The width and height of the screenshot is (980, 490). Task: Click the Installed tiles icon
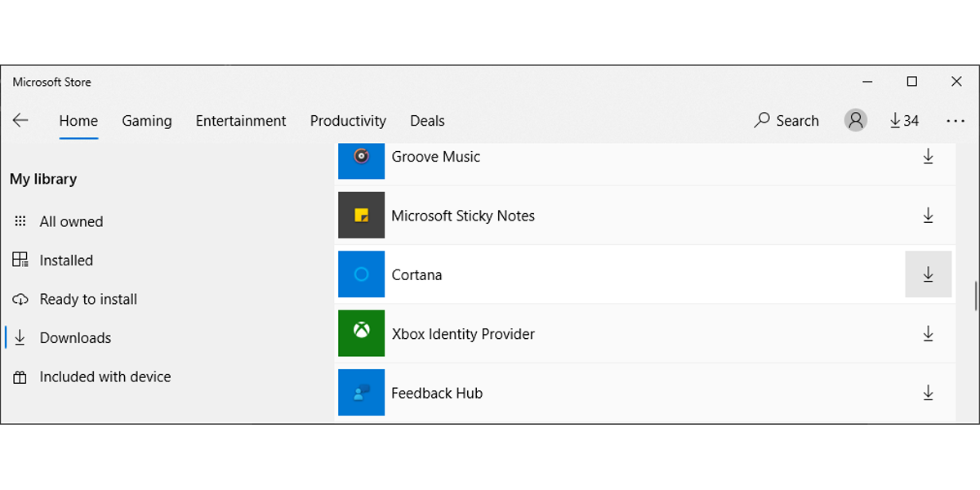coord(20,260)
